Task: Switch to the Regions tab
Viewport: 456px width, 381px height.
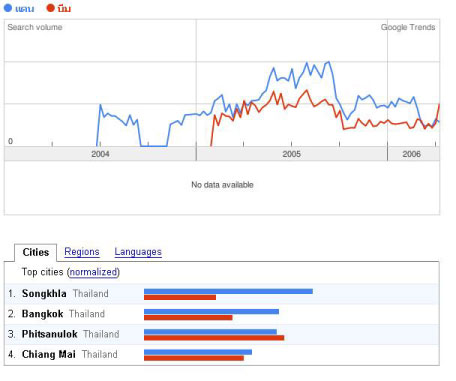Action: [82, 252]
